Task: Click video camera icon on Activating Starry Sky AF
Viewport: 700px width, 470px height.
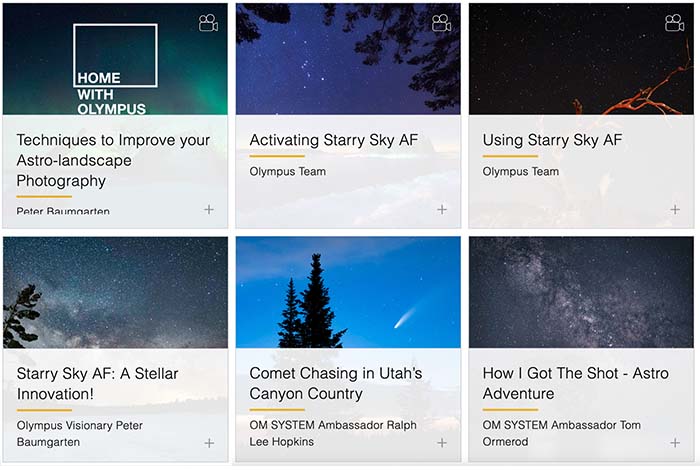Action: 442,23
